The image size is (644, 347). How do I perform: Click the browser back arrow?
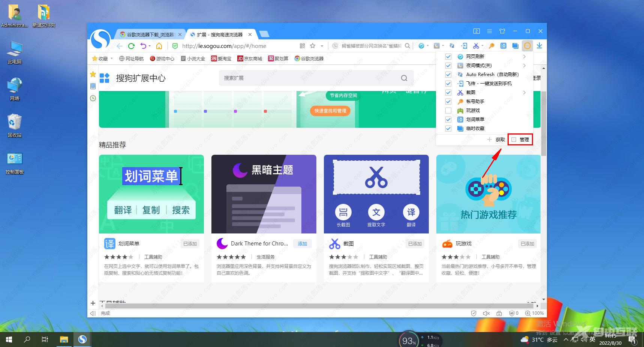click(119, 46)
